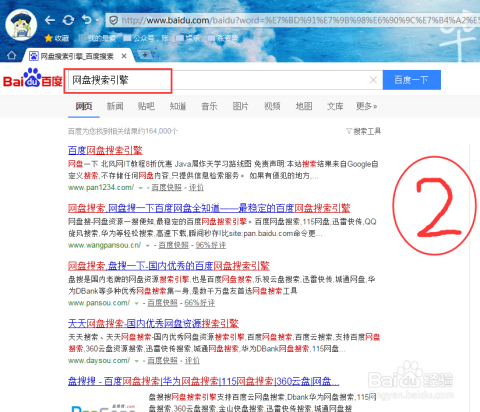Open a new tab with plus button
480x412 pixels.
(x=145, y=55)
